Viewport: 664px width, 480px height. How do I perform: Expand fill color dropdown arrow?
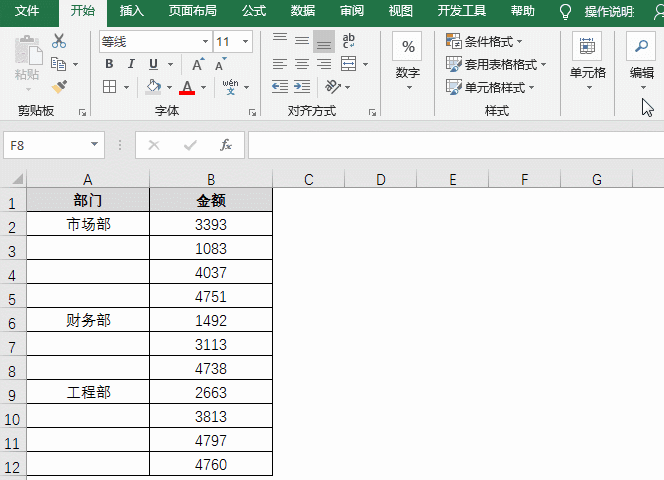[169, 87]
